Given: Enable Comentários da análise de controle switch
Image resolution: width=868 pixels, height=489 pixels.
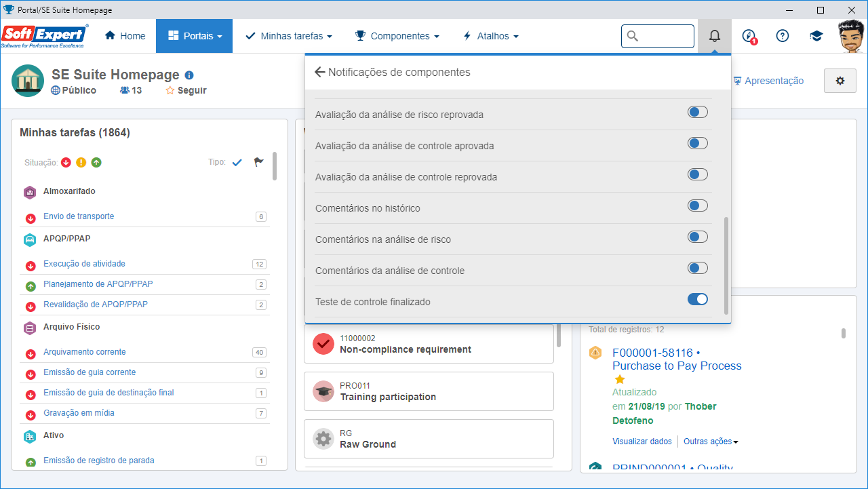Looking at the screenshot, I should point(698,268).
